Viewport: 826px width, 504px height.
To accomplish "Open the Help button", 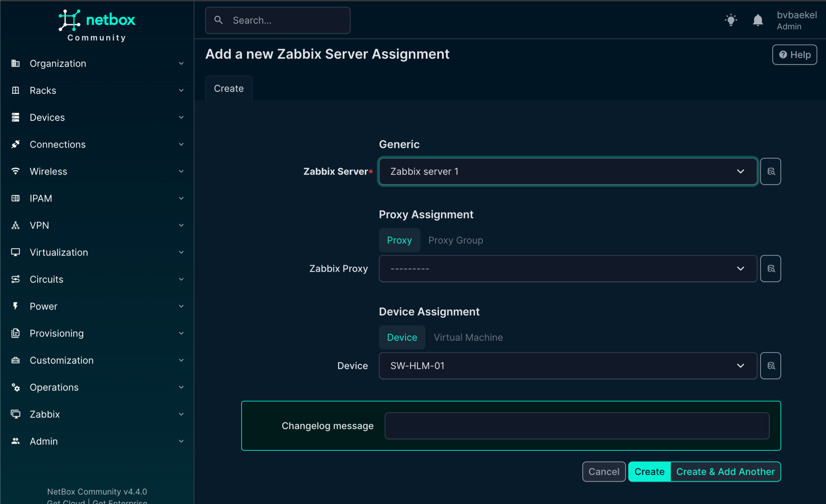I will point(794,54).
